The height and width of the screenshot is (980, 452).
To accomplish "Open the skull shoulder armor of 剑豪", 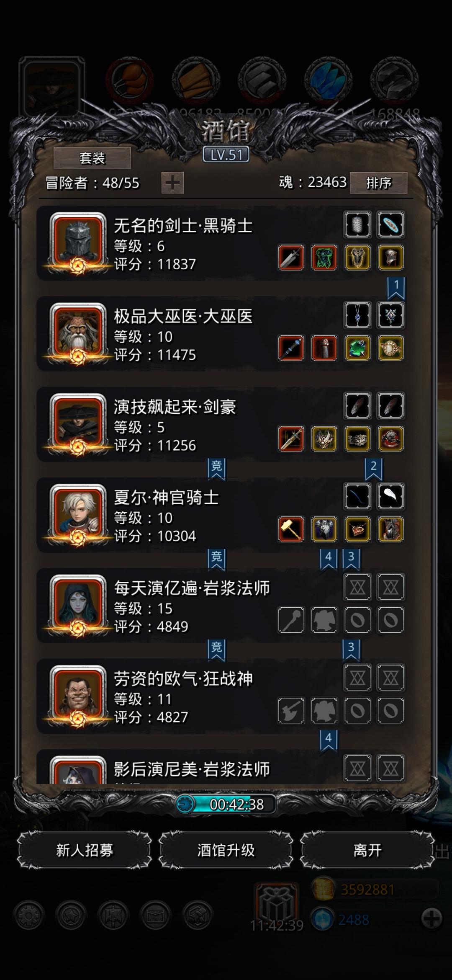I will click(390, 439).
